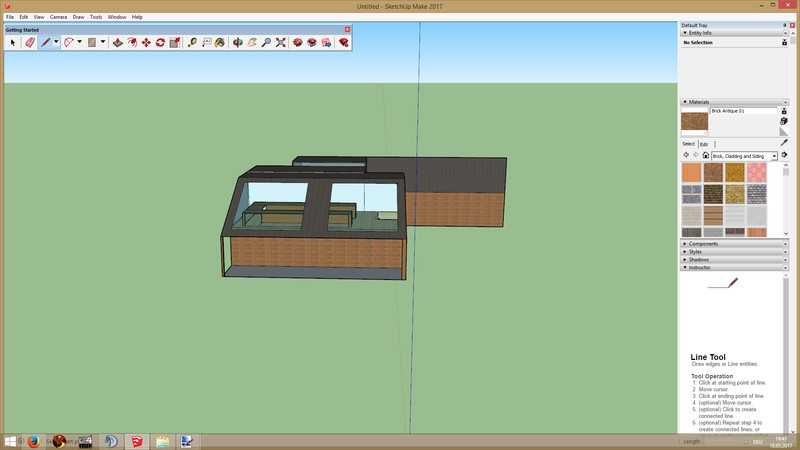Click the Zoom Extents icon
This screenshot has height=450, width=800.
[x=281, y=43]
